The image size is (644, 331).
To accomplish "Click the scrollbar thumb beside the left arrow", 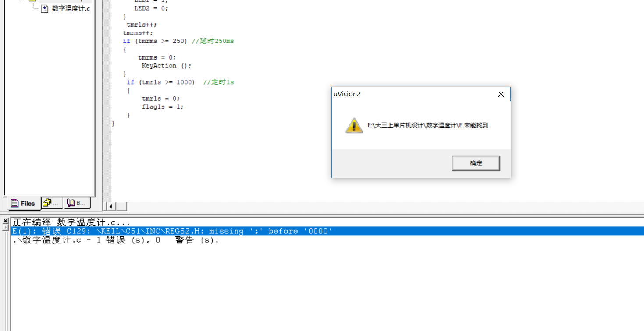I will point(121,206).
